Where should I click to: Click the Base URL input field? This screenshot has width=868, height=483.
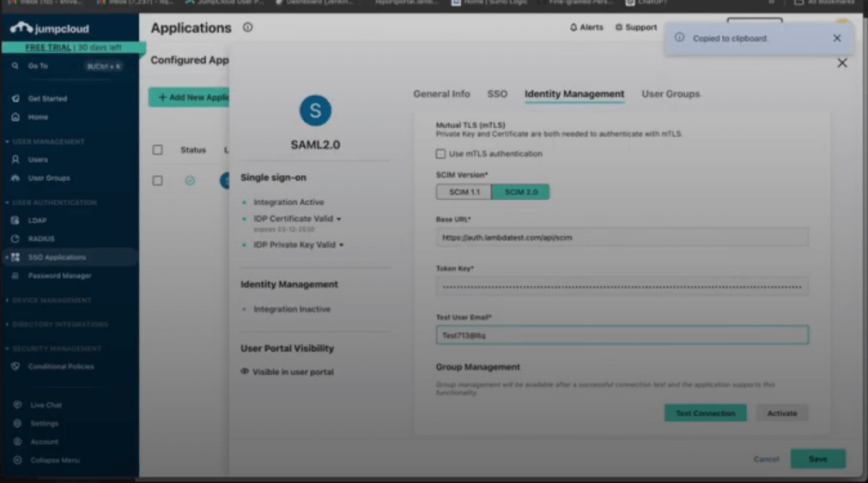(622, 238)
